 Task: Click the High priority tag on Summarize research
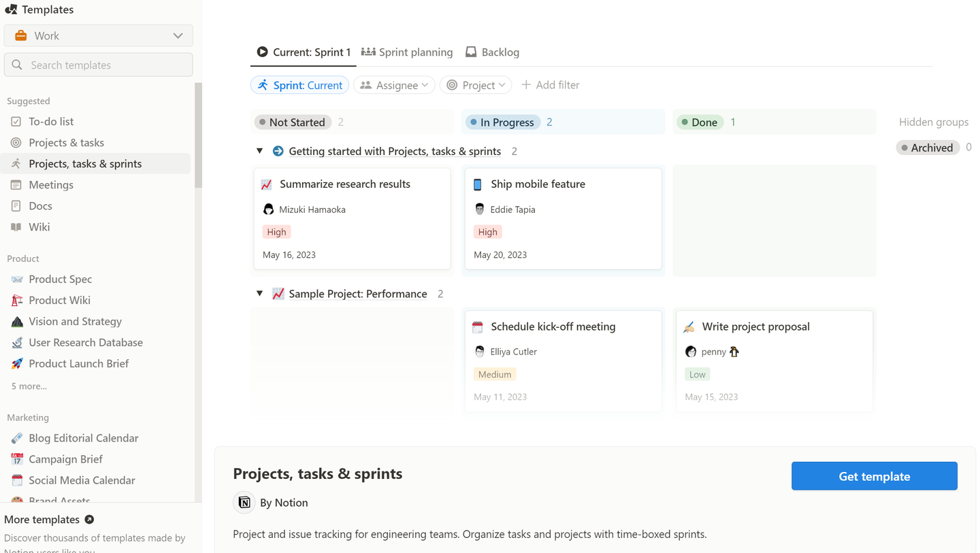pyautogui.click(x=277, y=232)
